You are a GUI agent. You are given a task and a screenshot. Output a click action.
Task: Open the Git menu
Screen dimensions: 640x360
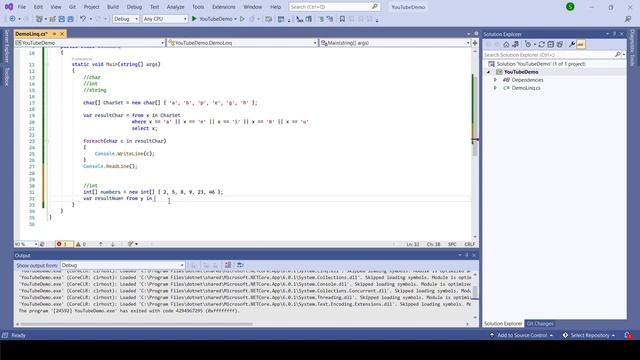[x=72, y=7]
